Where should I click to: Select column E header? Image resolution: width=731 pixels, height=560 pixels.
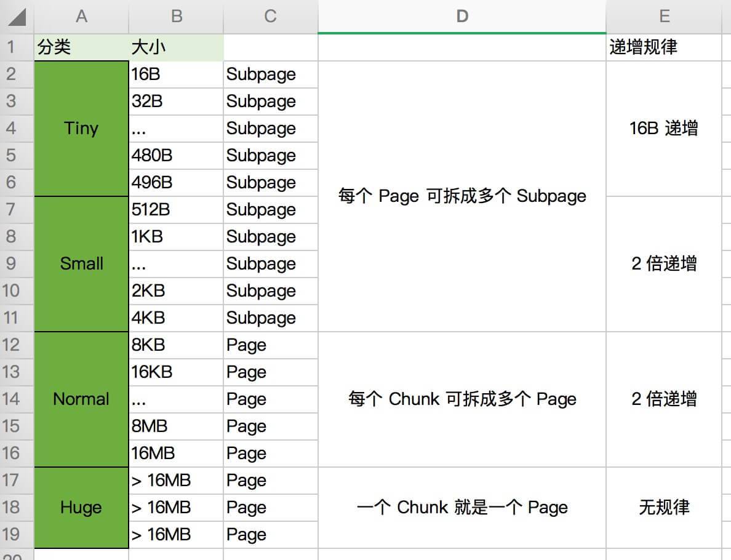(x=664, y=17)
